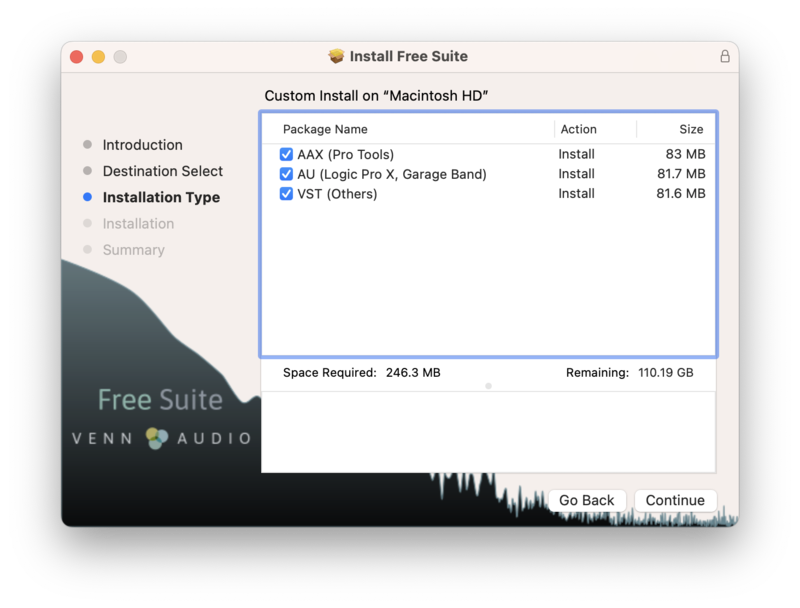This screenshot has height=608, width=800.
Task: Click the Go Back button
Action: [586, 501]
